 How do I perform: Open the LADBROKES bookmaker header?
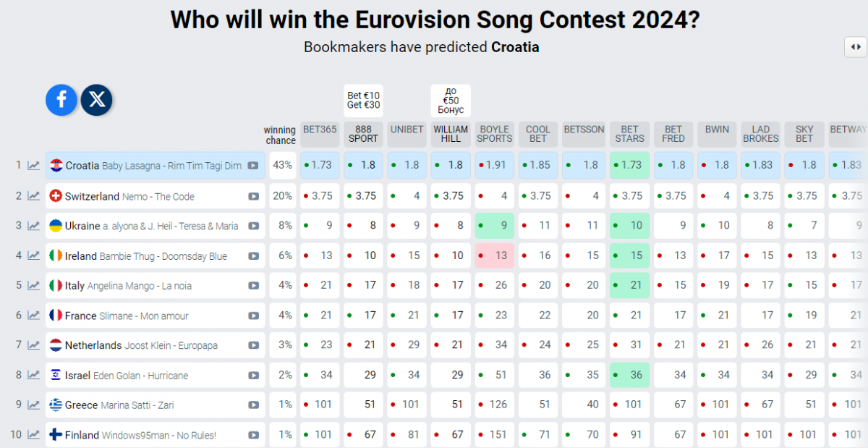pos(760,134)
